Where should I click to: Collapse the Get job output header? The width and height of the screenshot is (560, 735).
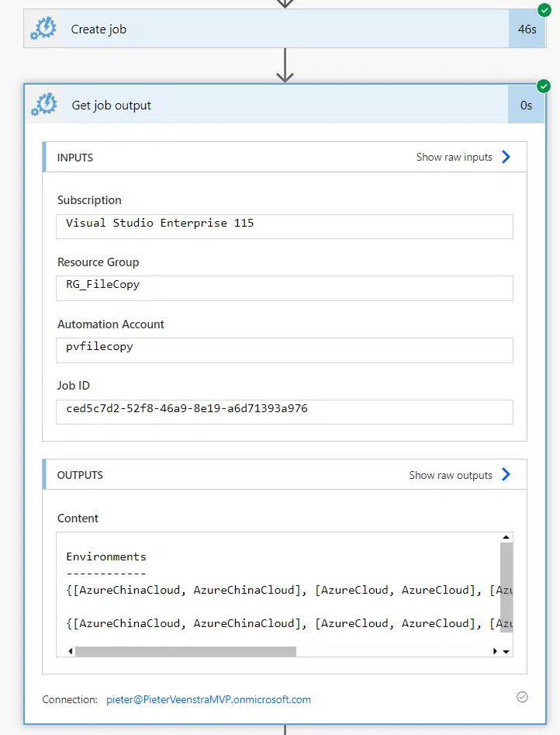pyautogui.click(x=285, y=105)
